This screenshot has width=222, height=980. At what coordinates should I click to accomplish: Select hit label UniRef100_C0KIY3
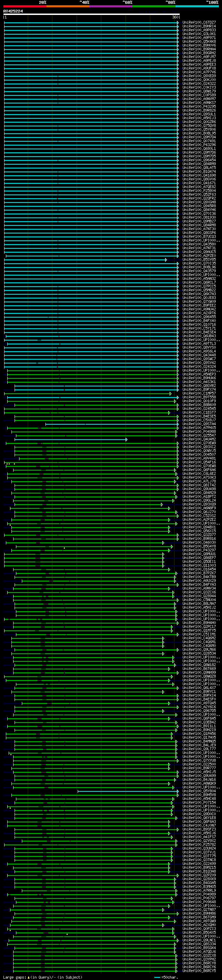[x=199, y=88]
